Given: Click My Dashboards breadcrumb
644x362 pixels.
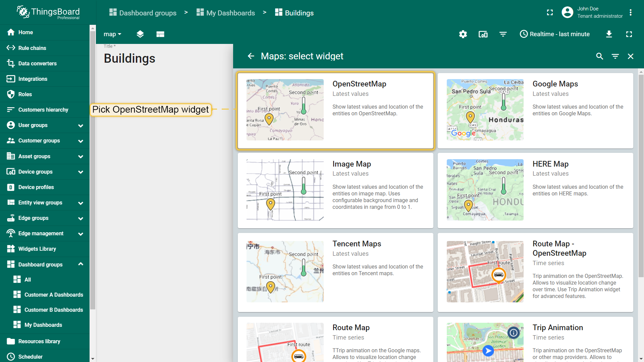Looking at the screenshot, I should [x=226, y=13].
